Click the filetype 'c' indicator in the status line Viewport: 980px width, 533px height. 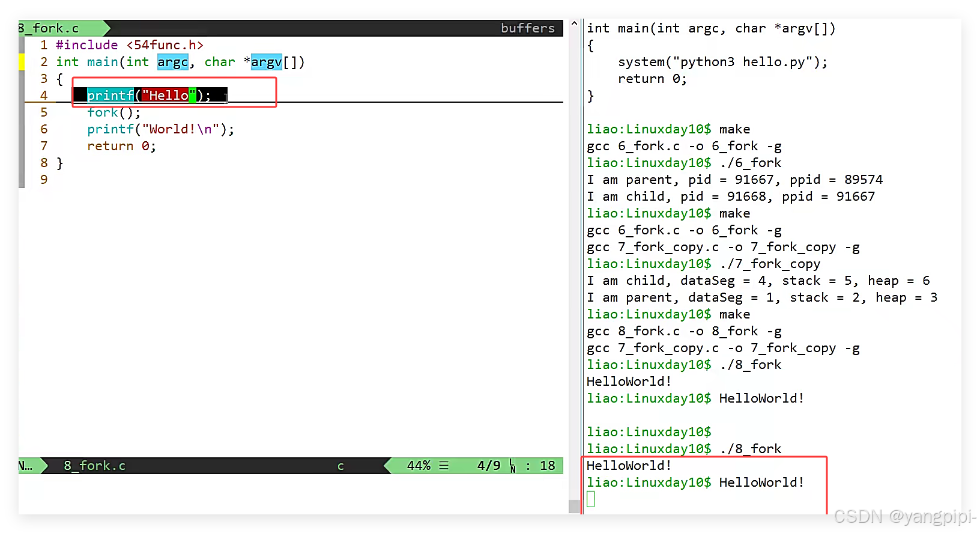point(340,466)
